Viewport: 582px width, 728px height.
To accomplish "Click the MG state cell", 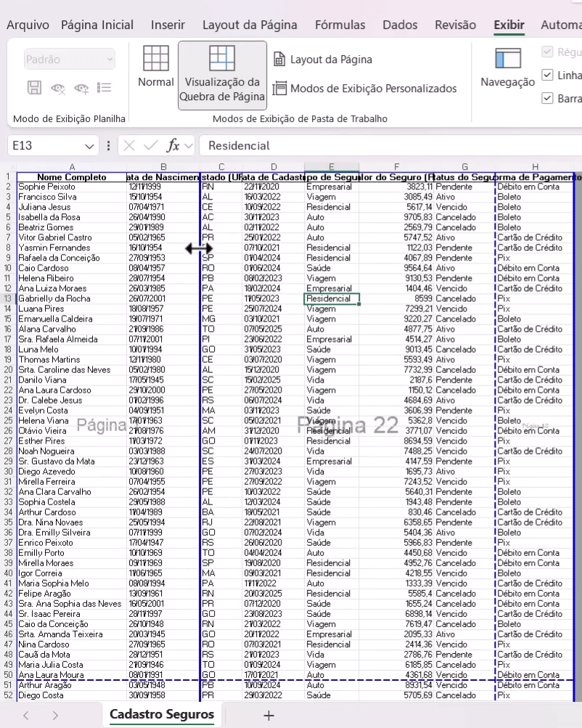I will [x=221, y=319].
